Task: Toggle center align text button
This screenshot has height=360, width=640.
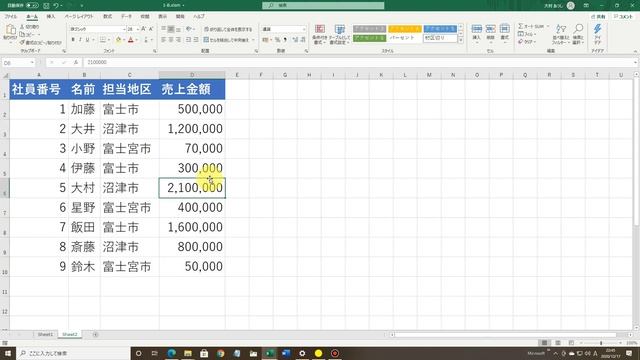Action: point(171,40)
